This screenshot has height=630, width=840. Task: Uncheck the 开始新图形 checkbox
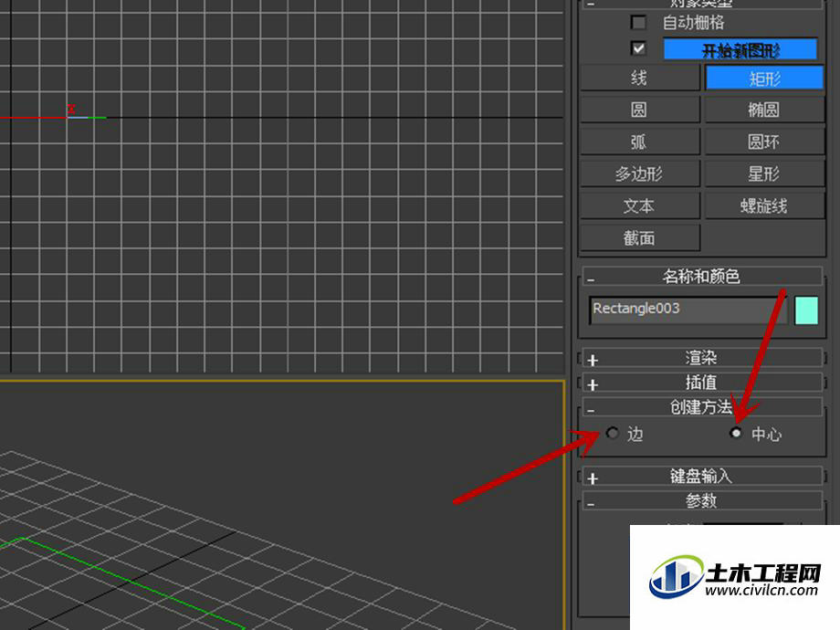(638, 48)
